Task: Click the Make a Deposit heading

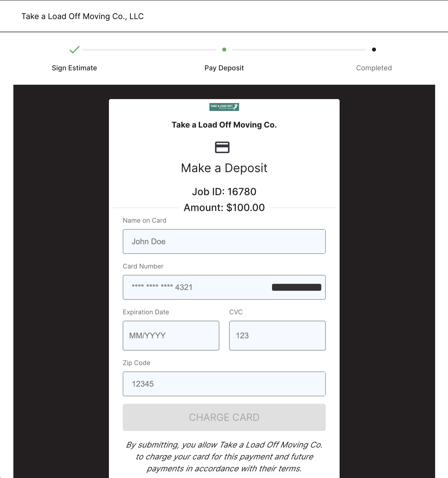Action: (x=224, y=168)
